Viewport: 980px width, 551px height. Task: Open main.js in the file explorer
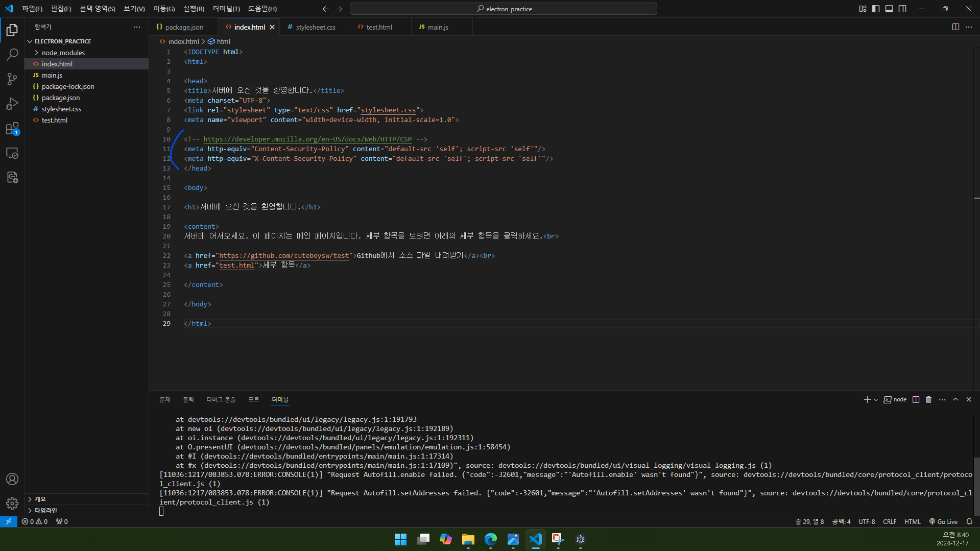pos(87,75)
